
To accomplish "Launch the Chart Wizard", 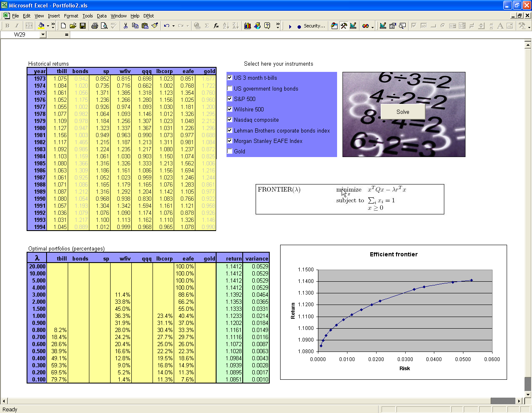I will point(247,25).
